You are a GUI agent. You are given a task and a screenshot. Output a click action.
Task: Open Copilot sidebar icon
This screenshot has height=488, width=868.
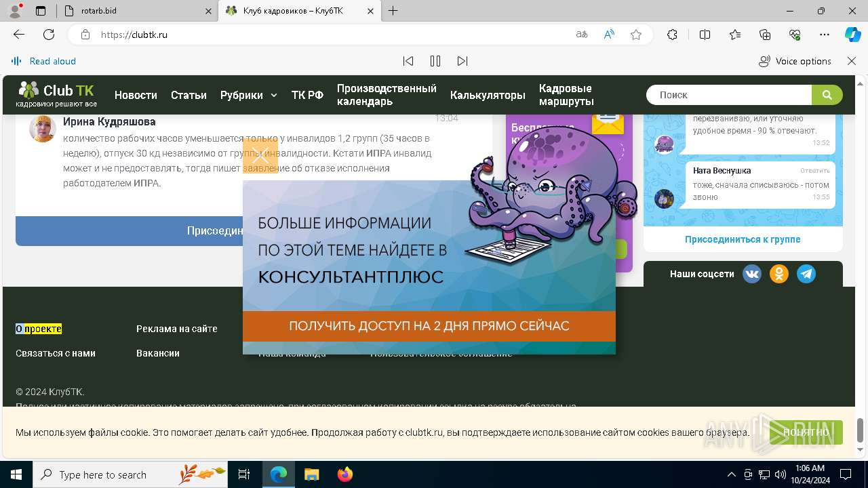tap(852, 35)
